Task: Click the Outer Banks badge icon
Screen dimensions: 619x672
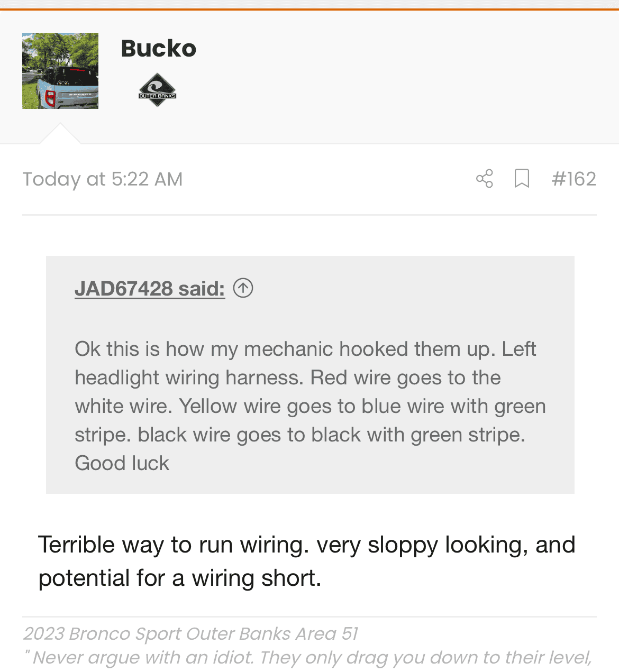Action: 157,90
